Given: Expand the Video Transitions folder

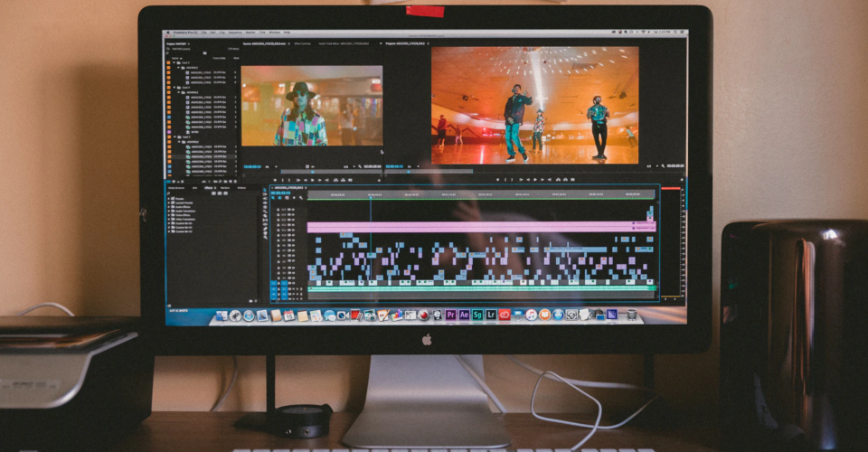Looking at the screenshot, I should 169,219.
